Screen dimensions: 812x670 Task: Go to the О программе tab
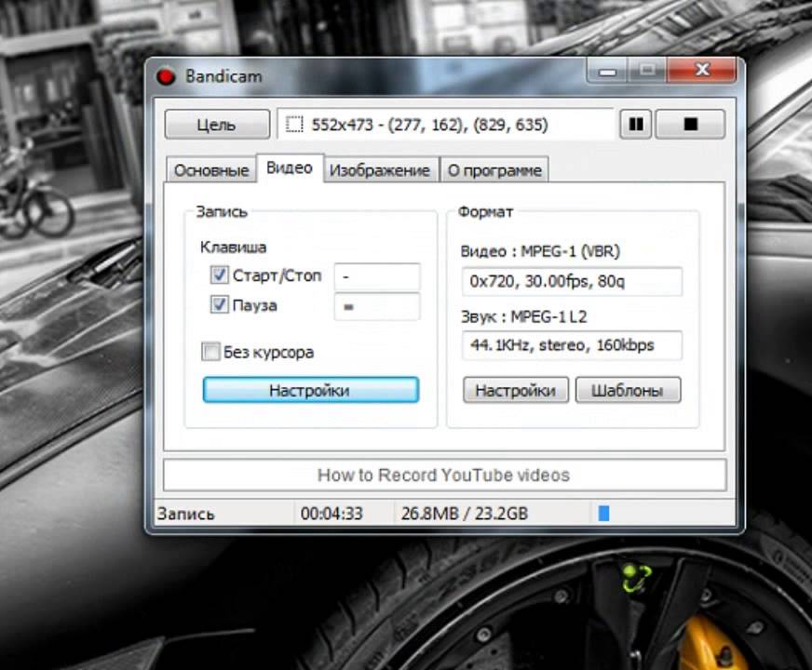(x=494, y=170)
